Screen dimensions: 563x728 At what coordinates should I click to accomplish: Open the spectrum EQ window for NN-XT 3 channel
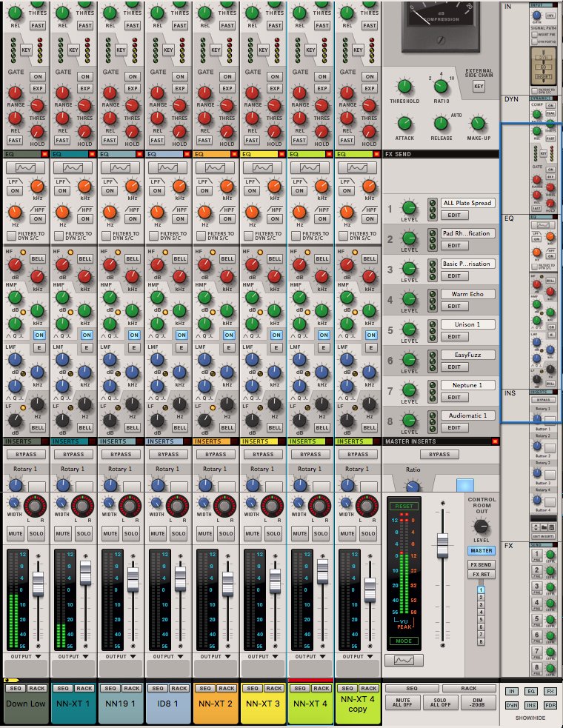pos(264,167)
